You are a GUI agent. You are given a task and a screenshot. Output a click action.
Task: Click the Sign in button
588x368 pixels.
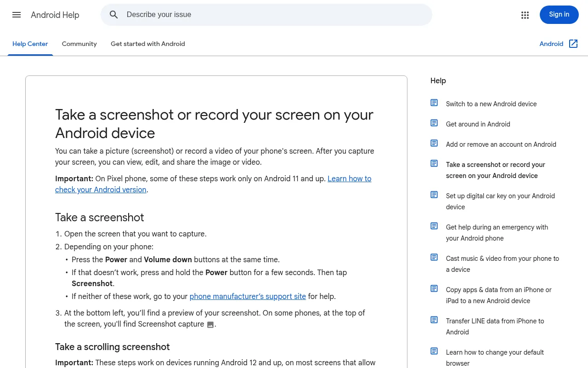coord(559,15)
